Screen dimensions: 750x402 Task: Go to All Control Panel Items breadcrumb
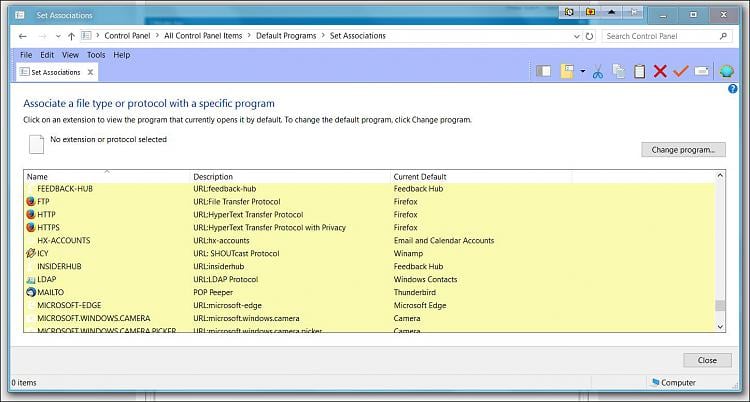(x=203, y=36)
